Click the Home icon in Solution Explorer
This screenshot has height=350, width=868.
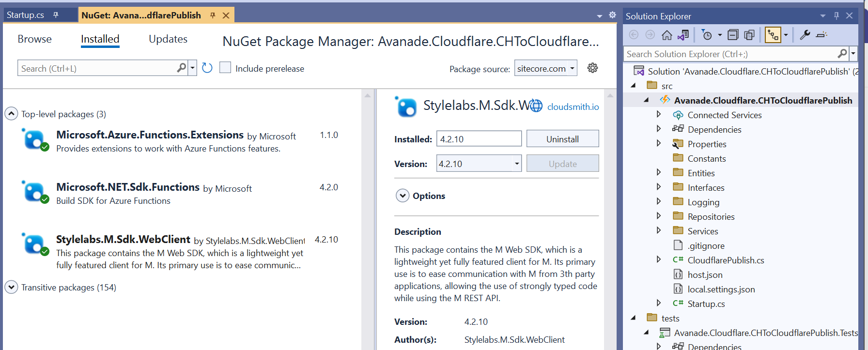667,35
